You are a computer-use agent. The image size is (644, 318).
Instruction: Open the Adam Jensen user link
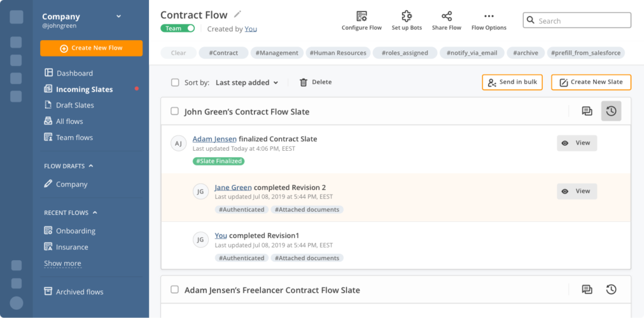pyautogui.click(x=214, y=139)
